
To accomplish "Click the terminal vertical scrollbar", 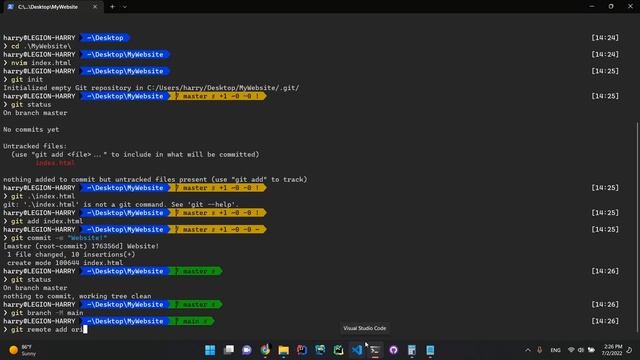I will (637, 227).
